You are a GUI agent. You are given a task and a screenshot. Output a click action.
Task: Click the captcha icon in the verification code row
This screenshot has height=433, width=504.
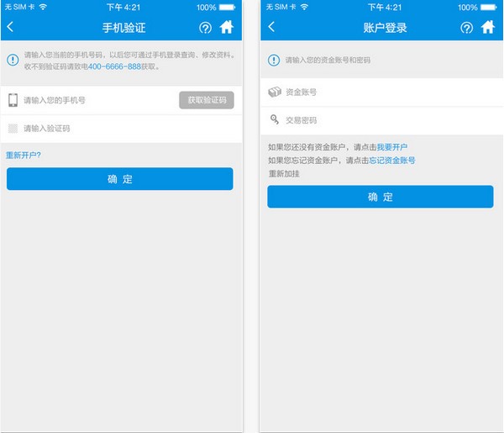click(13, 129)
